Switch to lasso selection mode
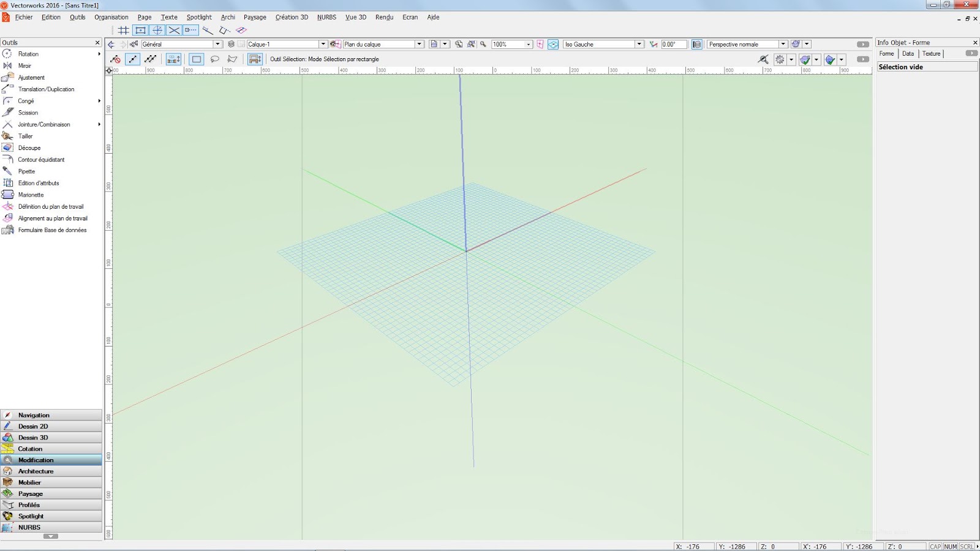The width and height of the screenshot is (980, 551). pyautogui.click(x=215, y=59)
